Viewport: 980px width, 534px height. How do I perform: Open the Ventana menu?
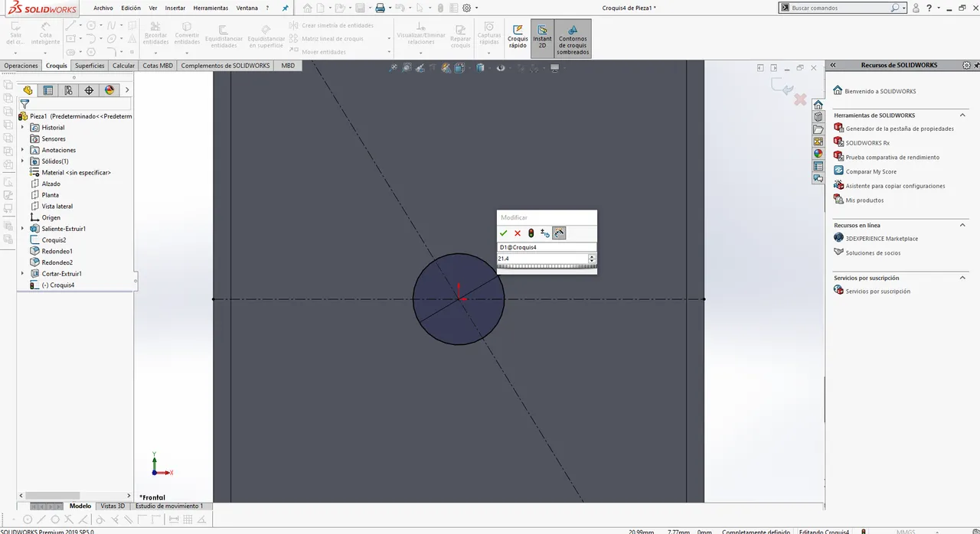coord(247,8)
